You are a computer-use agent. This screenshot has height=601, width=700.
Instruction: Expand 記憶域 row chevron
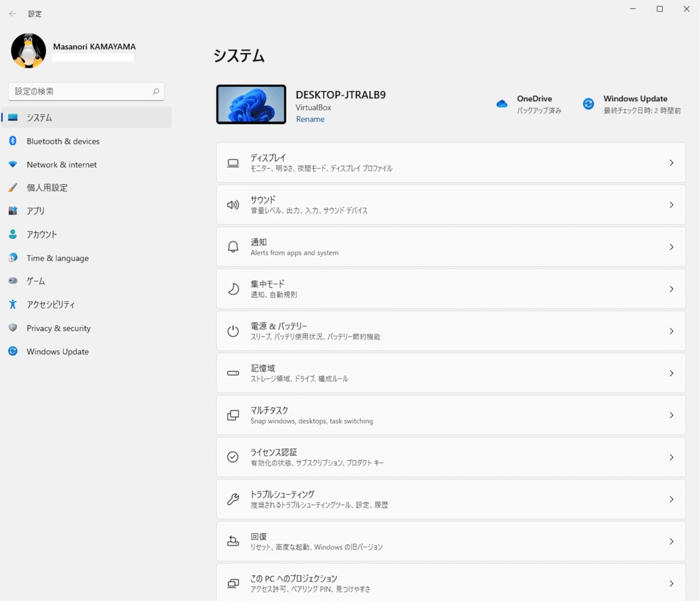click(x=671, y=373)
